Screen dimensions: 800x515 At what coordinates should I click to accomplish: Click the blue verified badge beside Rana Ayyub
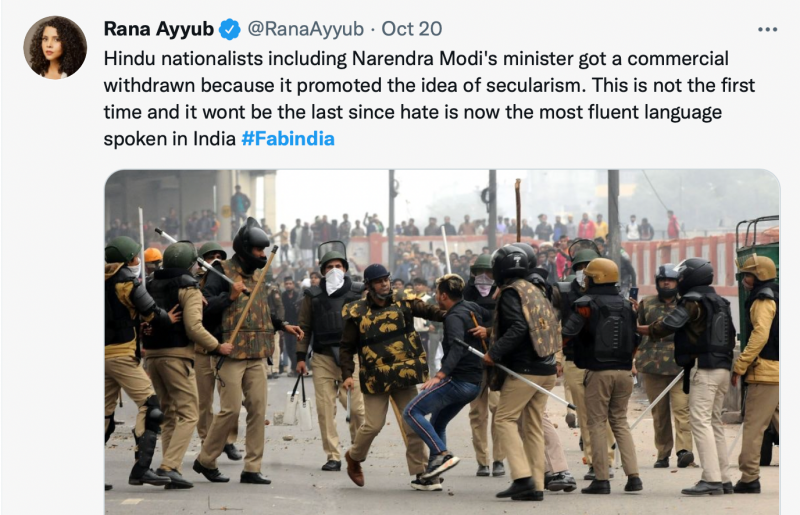[x=230, y=30]
